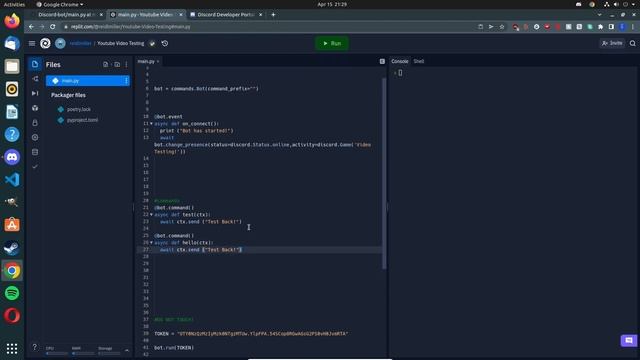This screenshot has height=360, width=640.
Task: Click the editor vertical scrollbar
Action: pyautogui.click(x=384, y=173)
